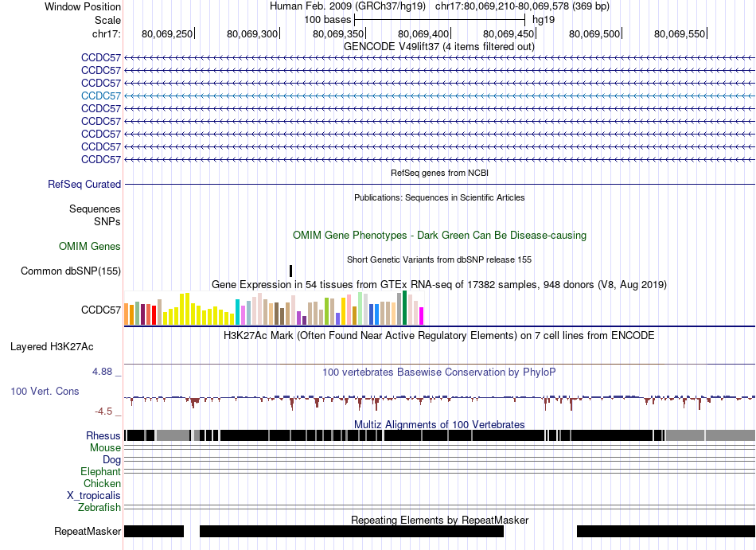
Task: Click the Mouse alignment label
Action: pos(105,448)
